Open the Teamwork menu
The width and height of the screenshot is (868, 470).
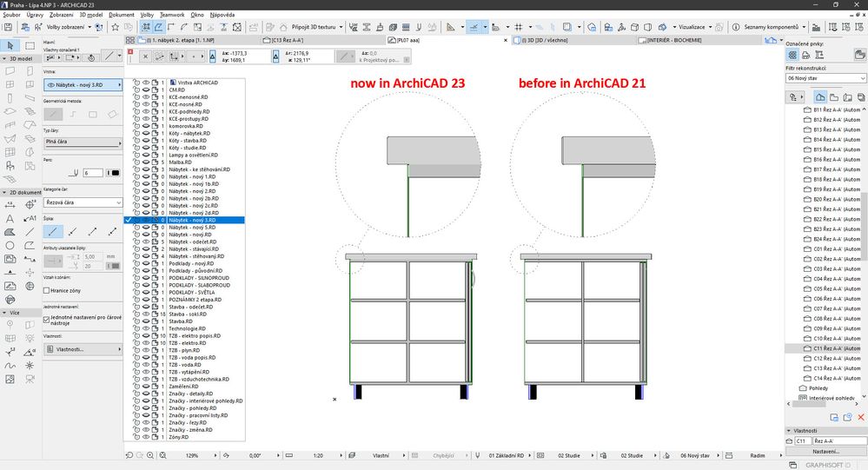pos(172,15)
